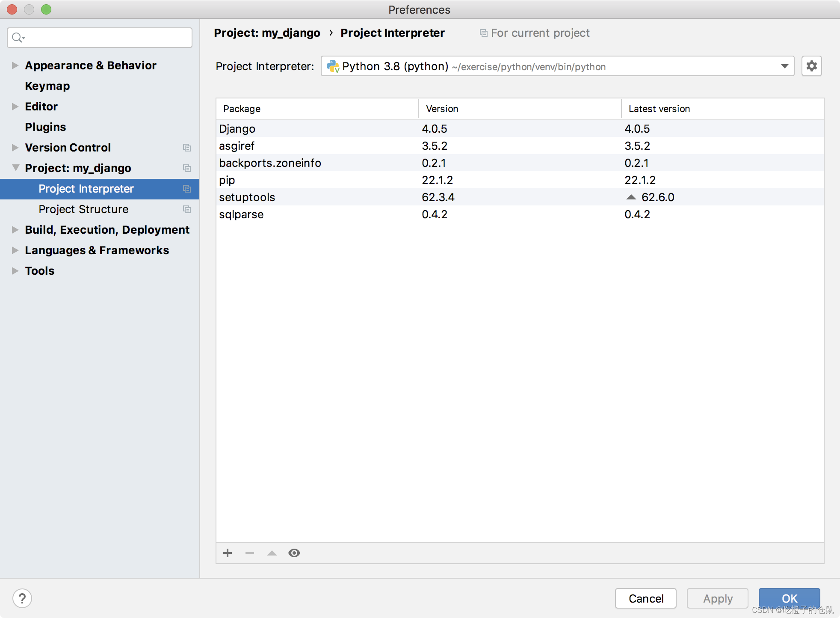Image resolution: width=840 pixels, height=618 pixels.
Task: Click the Apply button
Action: tap(718, 598)
